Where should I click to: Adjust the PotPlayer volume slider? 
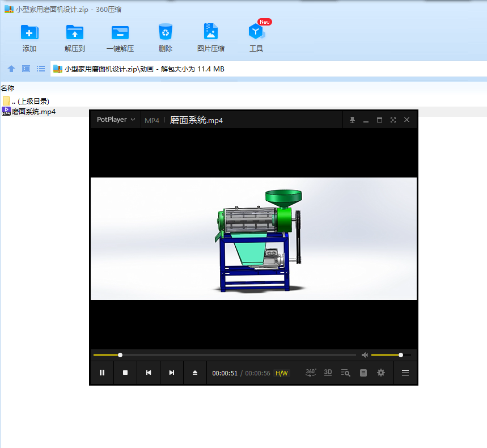coord(391,355)
